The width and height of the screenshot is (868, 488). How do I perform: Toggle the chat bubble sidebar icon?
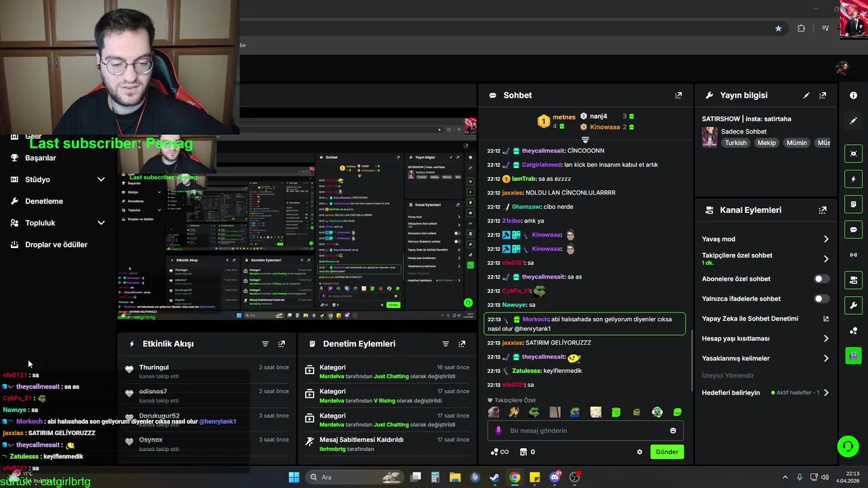853,230
